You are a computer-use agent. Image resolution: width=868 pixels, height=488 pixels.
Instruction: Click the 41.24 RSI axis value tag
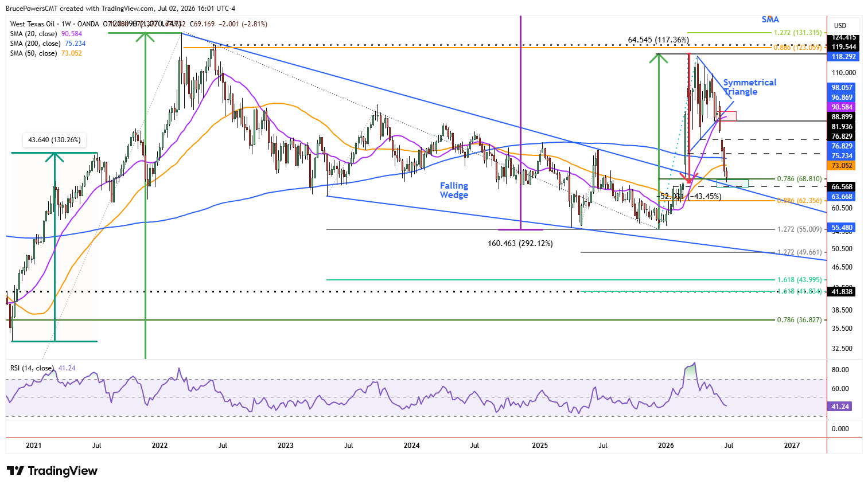tap(840, 407)
